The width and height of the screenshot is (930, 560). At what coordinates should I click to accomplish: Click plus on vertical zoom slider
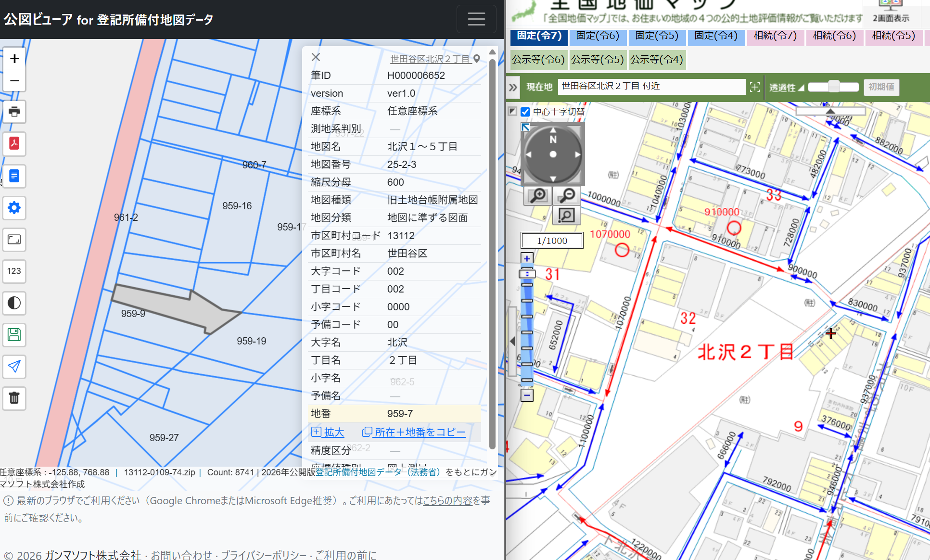tap(527, 258)
